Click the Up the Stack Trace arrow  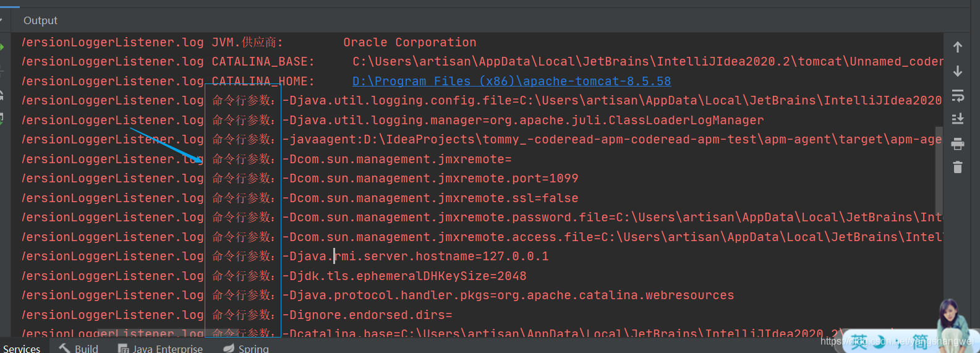[958, 47]
